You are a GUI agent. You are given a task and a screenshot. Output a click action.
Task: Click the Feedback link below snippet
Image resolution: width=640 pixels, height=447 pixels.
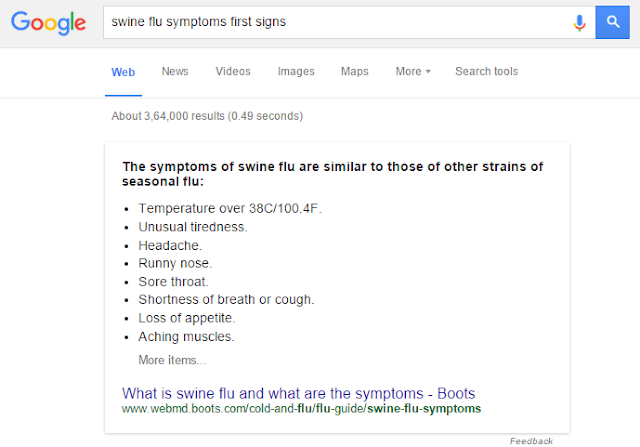click(x=531, y=441)
